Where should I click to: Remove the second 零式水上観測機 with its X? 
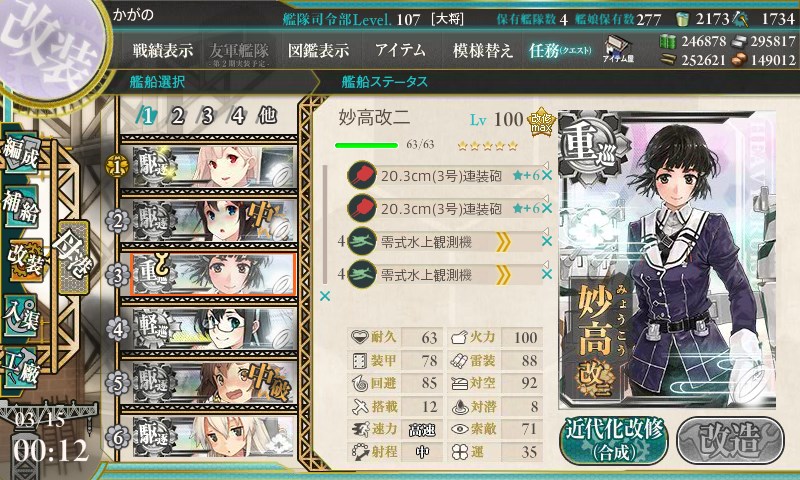(546, 274)
